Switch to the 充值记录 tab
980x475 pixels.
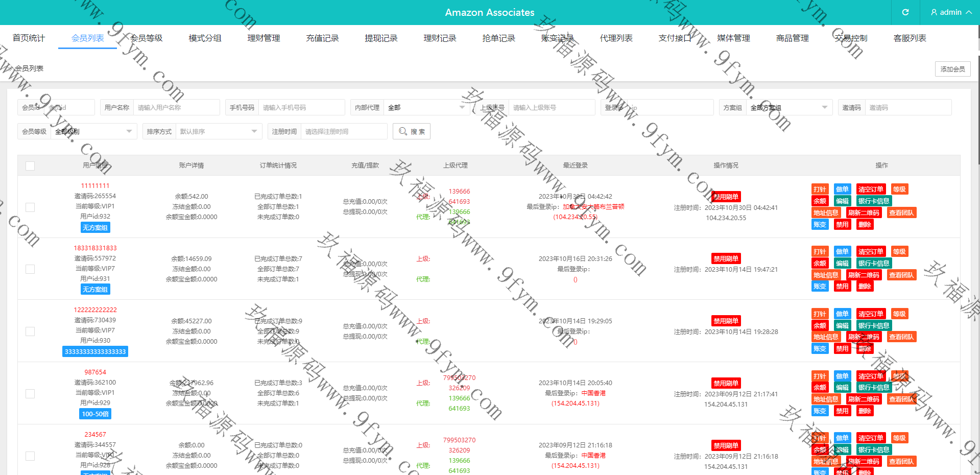(322, 38)
